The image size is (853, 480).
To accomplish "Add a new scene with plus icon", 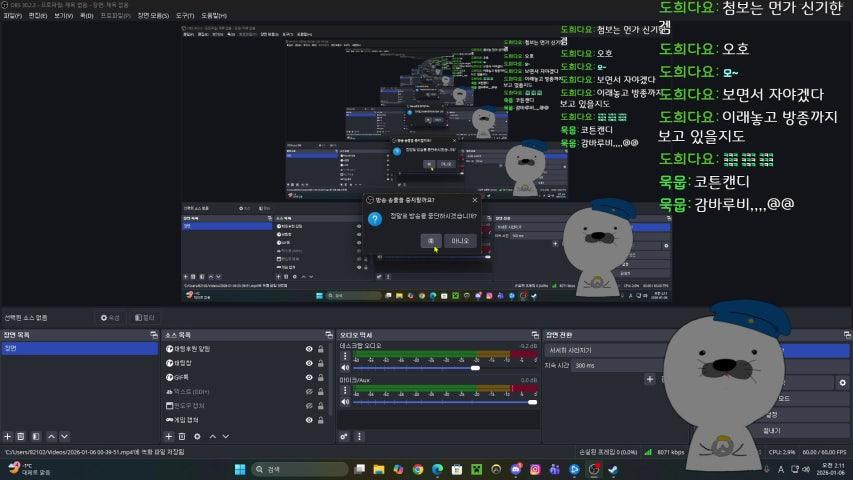I will coord(7,437).
